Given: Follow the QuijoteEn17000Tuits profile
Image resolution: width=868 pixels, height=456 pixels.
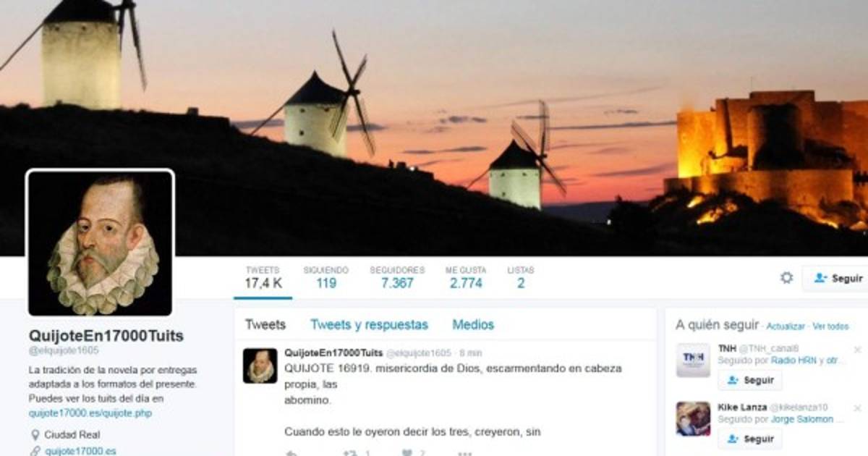Looking at the screenshot, I should (x=837, y=278).
